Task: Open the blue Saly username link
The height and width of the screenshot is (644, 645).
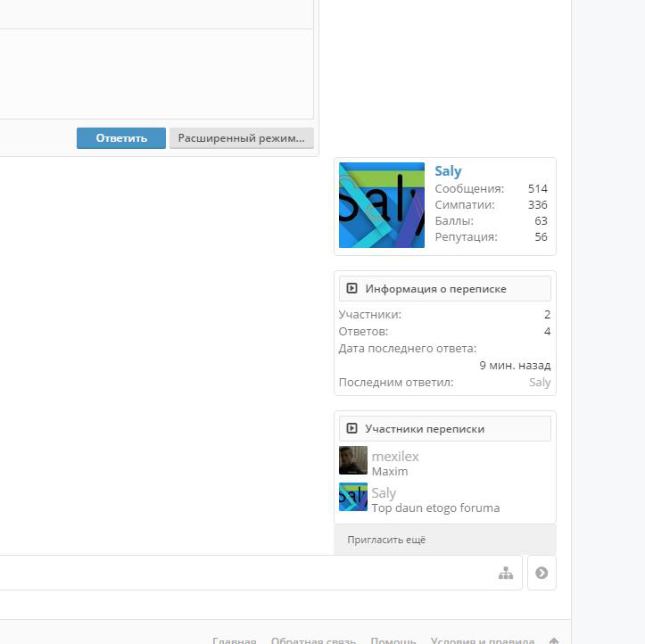Action: (448, 171)
